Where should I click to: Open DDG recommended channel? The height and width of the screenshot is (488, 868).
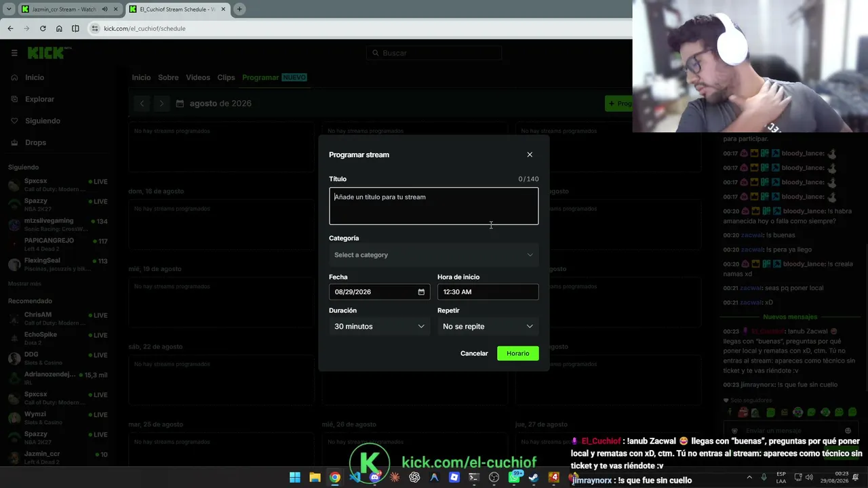(x=58, y=358)
